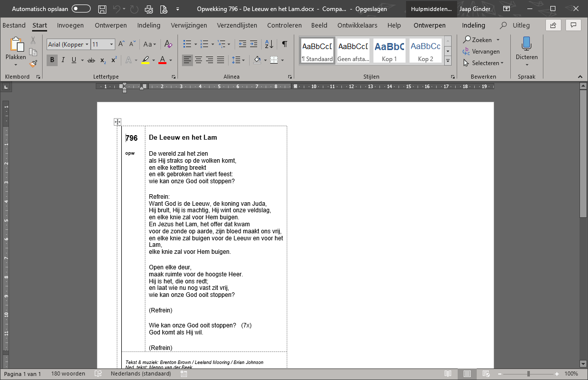Apply the Kop 1 style
This screenshot has height=380, width=588.
pyautogui.click(x=389, y=51)
